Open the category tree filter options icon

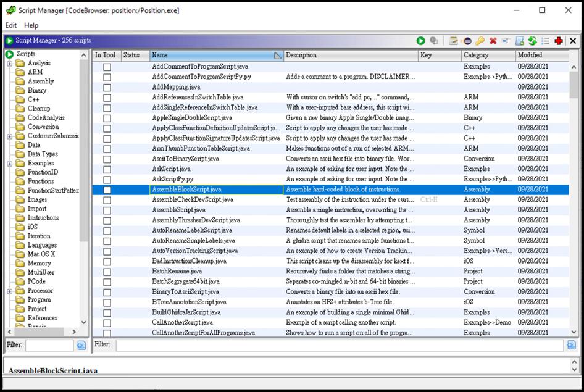point(81,345)
